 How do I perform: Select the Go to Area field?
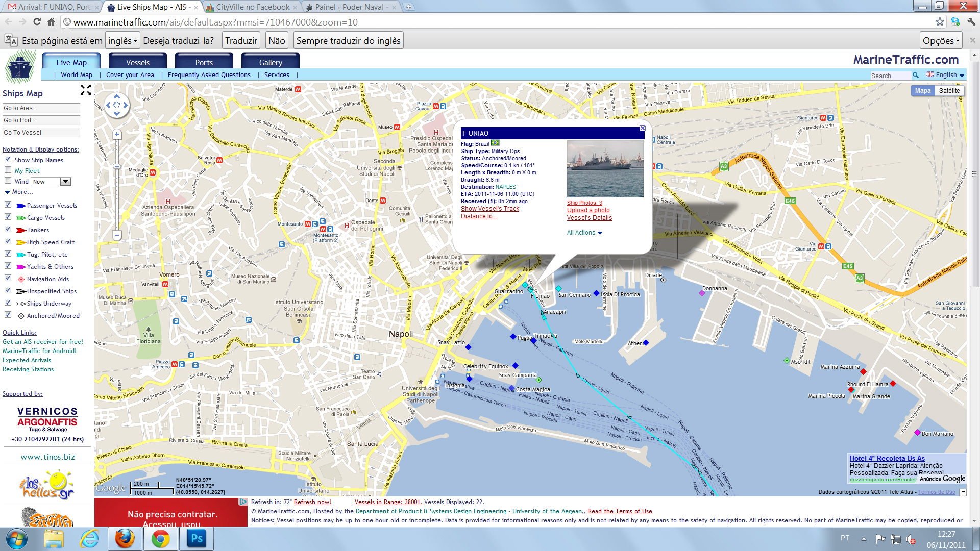point(41,108)
